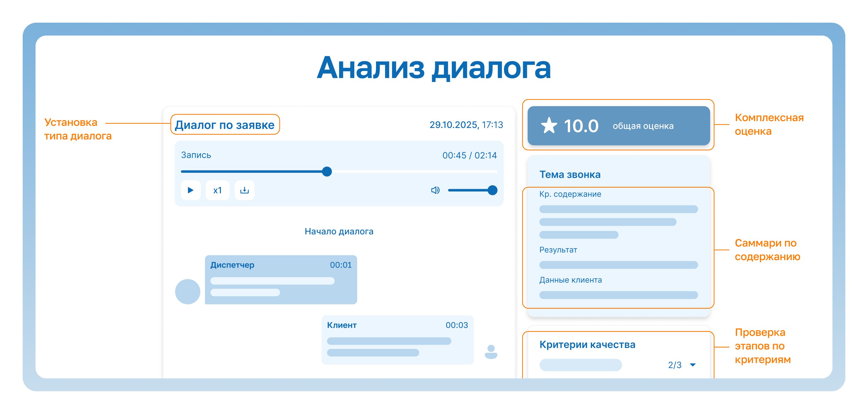Click the 10.0 общая оценка card

point(618,126)
